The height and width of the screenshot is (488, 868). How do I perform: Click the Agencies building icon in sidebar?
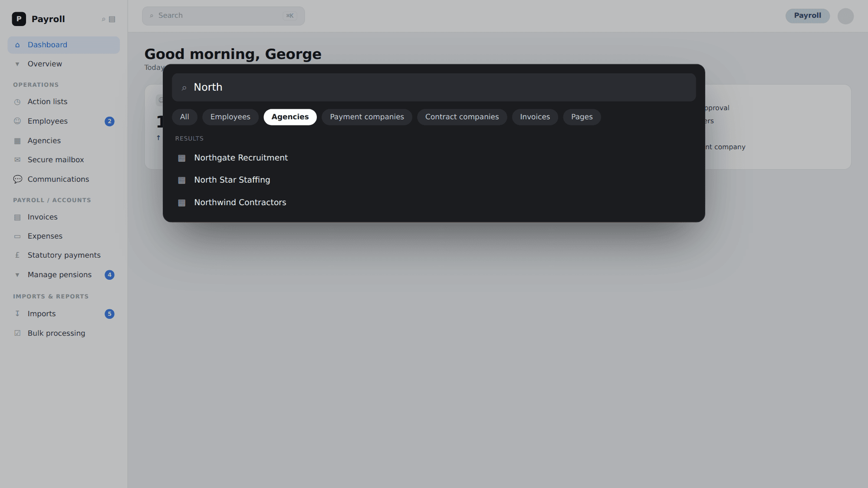(17, 141)
